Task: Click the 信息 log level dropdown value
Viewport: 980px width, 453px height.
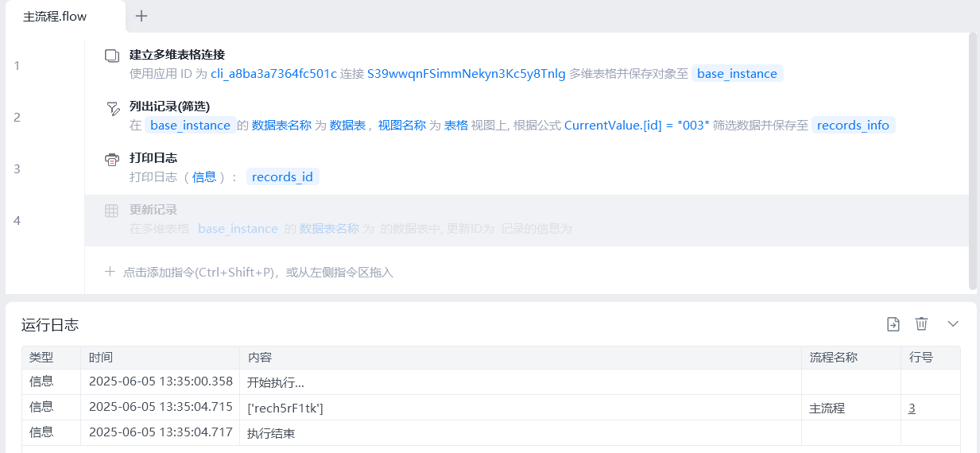Action: click(x=204, y=177)
